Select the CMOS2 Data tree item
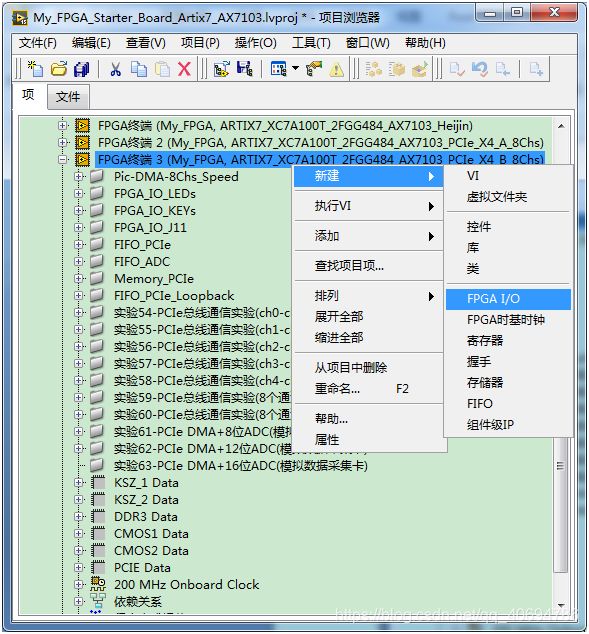 pyautogui.click(x=151, y=551)
